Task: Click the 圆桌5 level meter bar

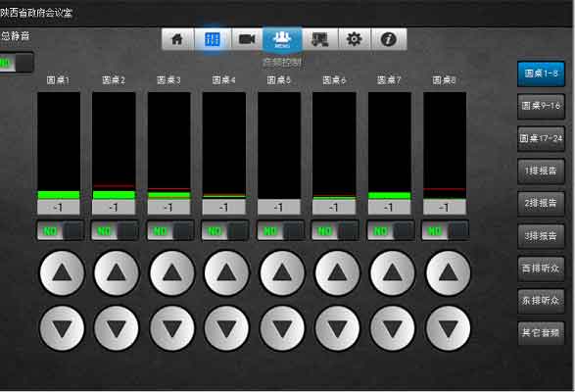Action: click(279, 145)
